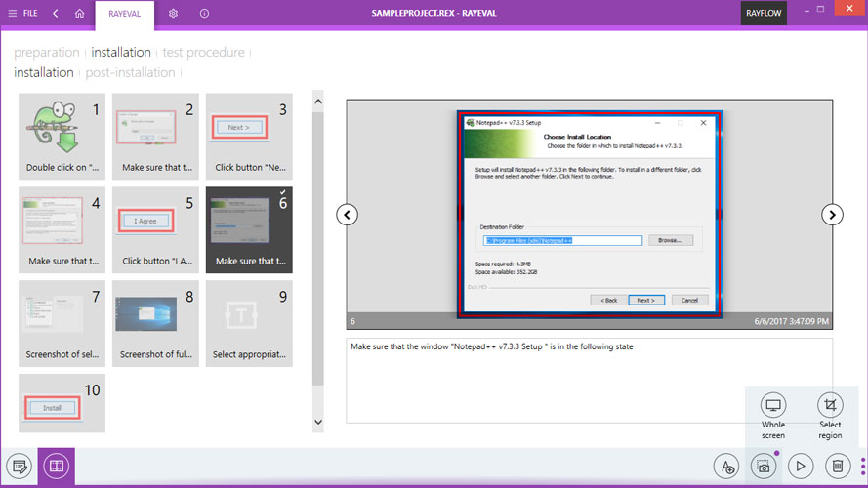868x488 pixels.
Task: Click the step list scrollbar down arrow
Action: click(317, 422)
